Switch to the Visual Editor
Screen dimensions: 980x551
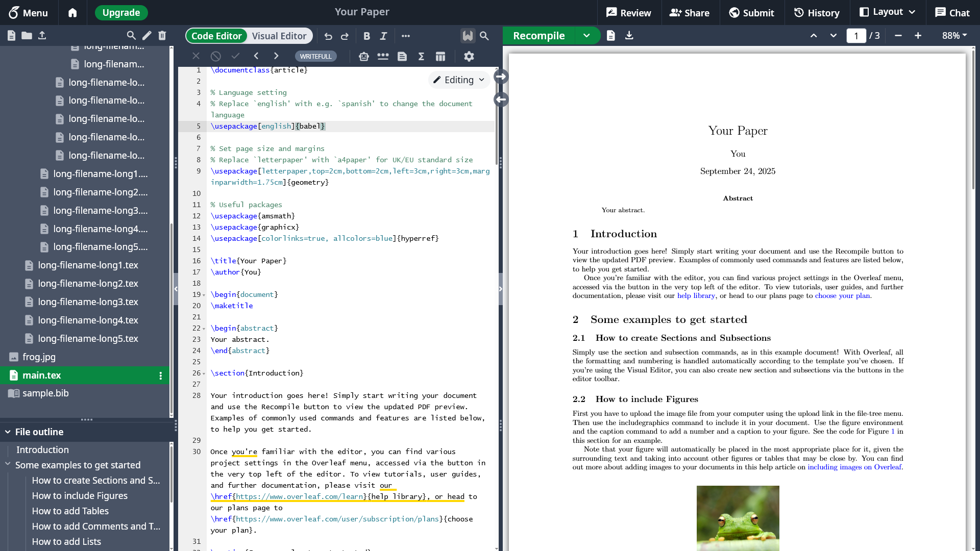(279, 36)
